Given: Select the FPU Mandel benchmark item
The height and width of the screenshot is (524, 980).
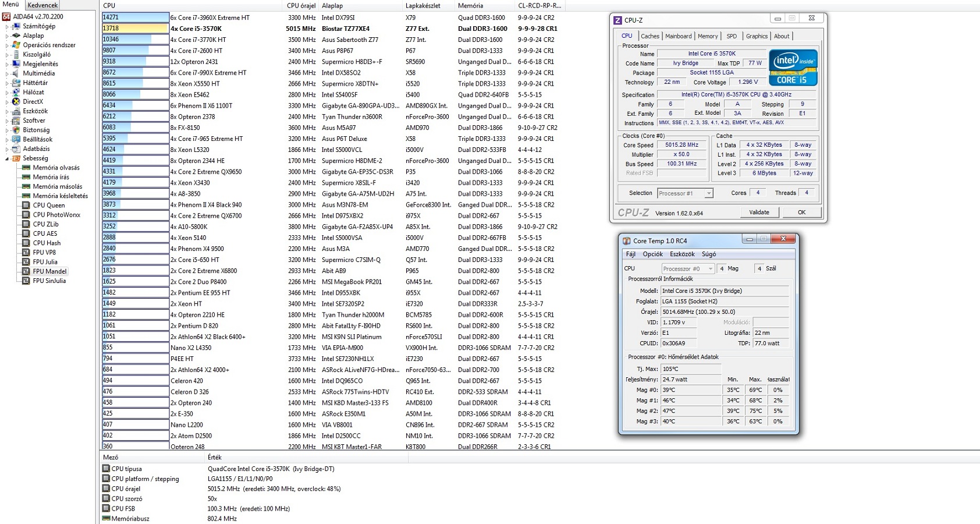Looking at the screenshot, I should [49, 271].
